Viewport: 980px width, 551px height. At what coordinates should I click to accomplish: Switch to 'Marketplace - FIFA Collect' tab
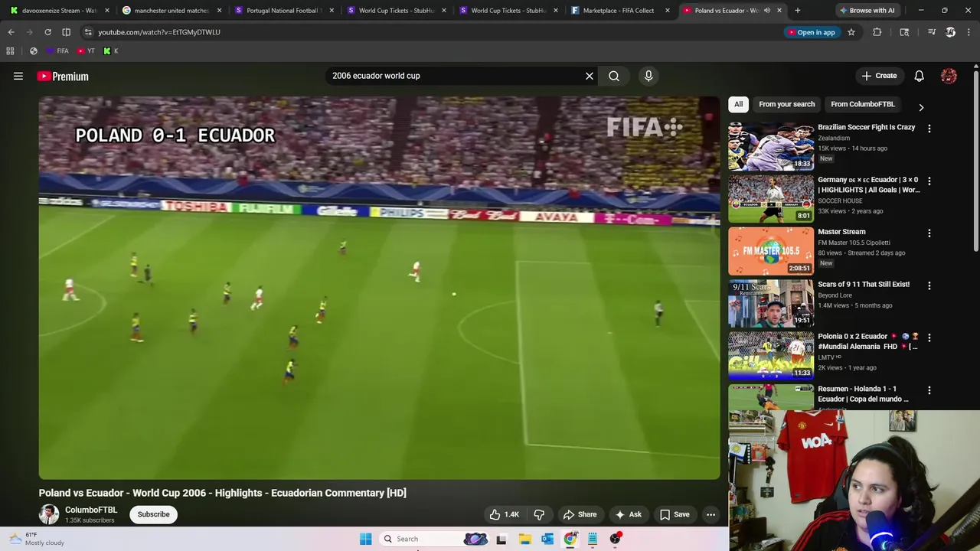coord(618,11)
